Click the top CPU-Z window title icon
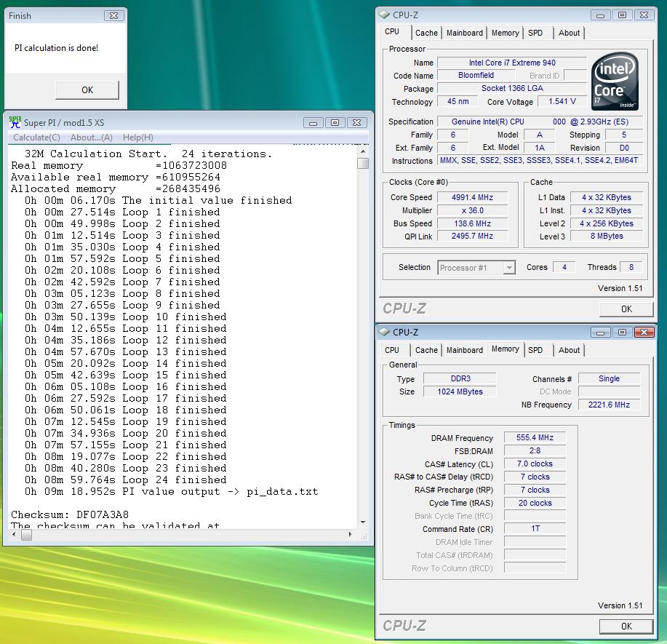The image size is (667, 644). pos(384,15)
